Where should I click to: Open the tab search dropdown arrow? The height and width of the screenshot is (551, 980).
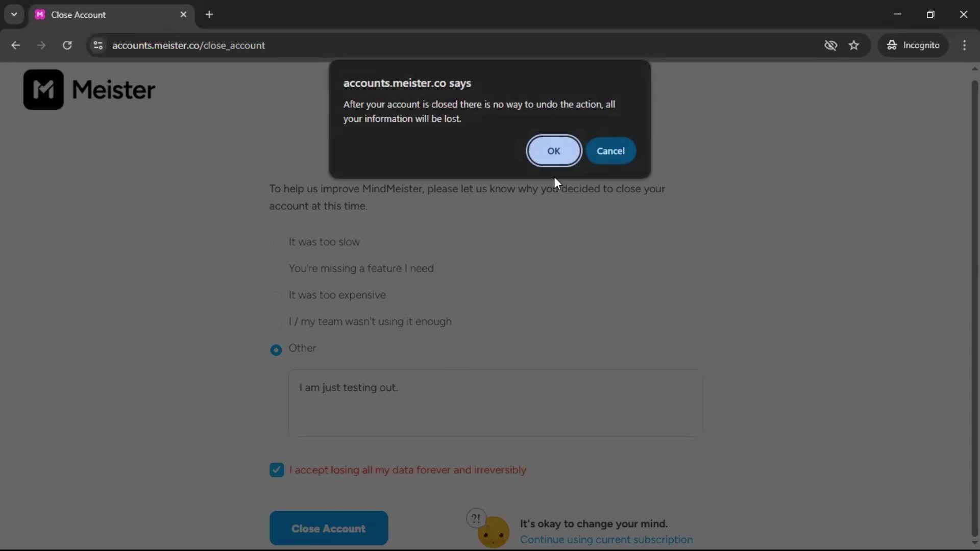click(14, 14)
